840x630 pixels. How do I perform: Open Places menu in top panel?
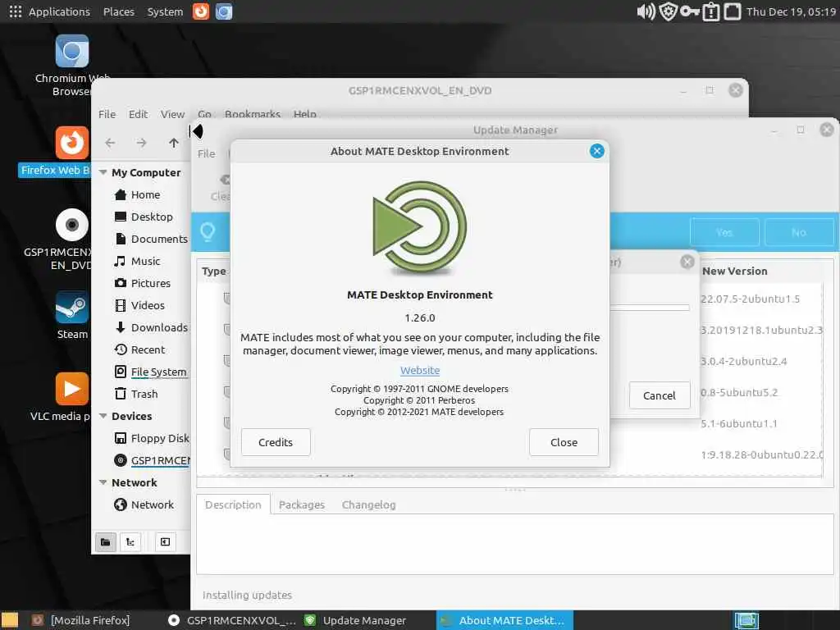118,11
